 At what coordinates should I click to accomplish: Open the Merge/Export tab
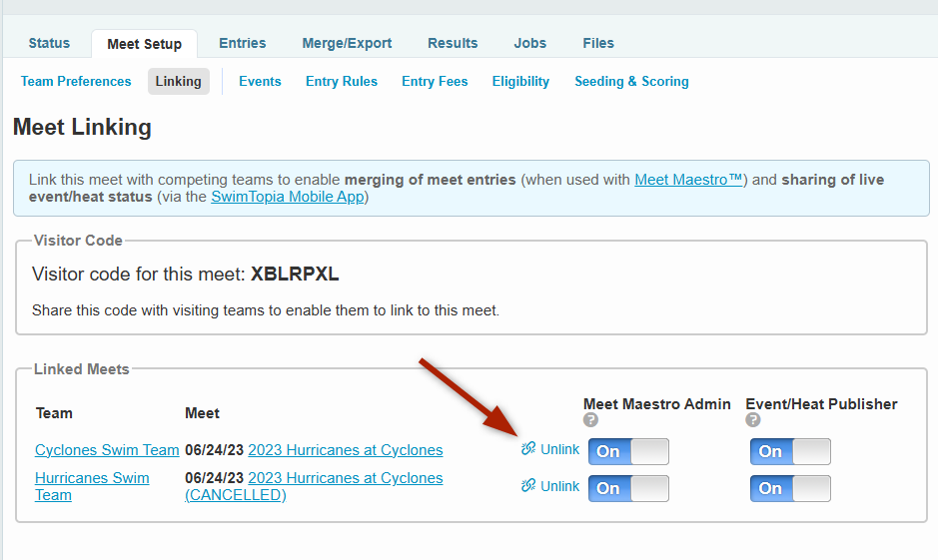tap(347, 43)
